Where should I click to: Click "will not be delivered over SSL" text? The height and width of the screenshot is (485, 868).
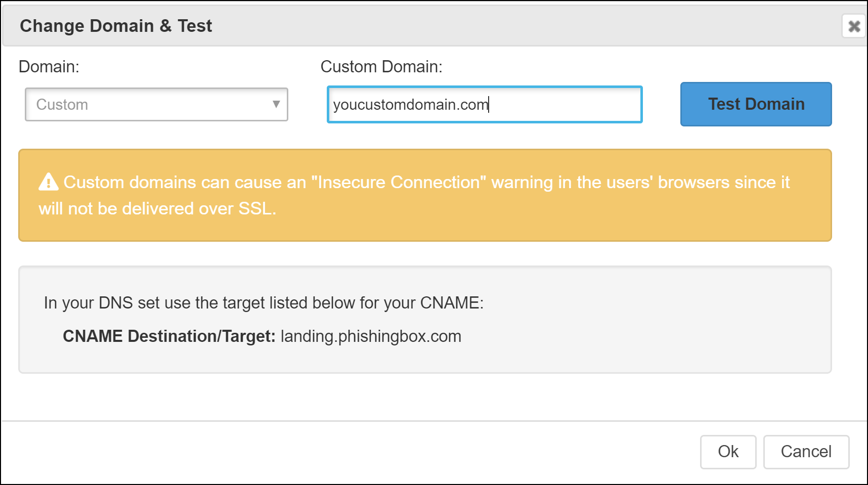(x=157, y=208)
